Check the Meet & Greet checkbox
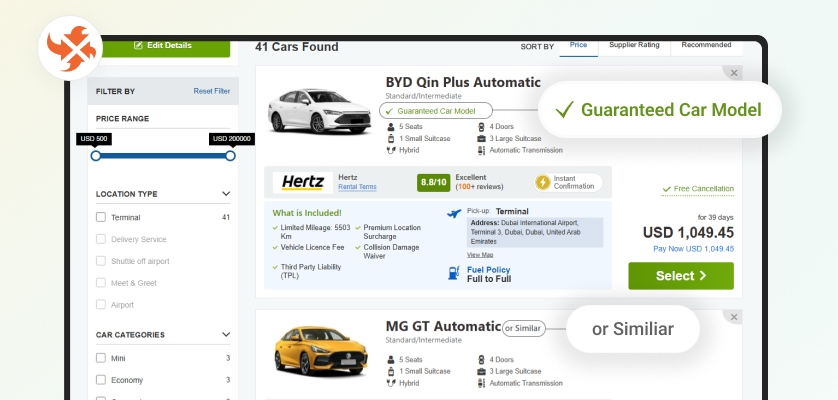This screenshot has height=400, width=838. pos(100,283)
